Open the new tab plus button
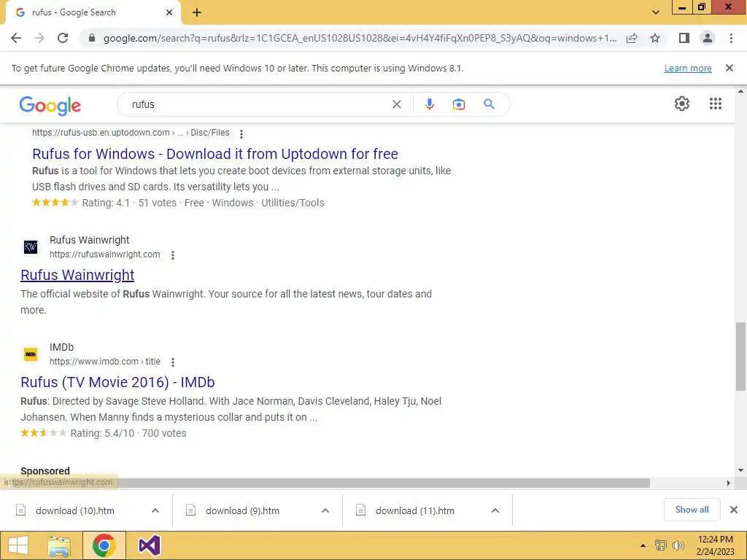747x560 pixels. pyautogui.click(x=197, y=12)
